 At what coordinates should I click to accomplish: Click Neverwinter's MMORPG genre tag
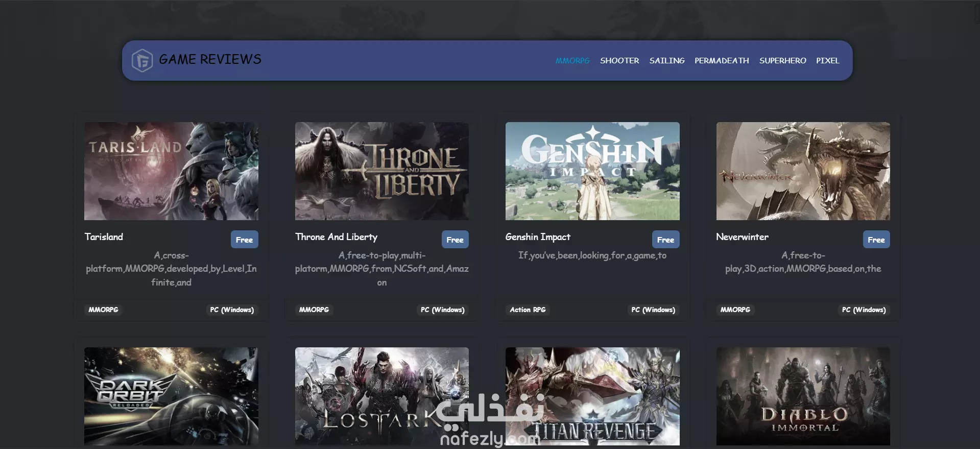pos(735,310)
